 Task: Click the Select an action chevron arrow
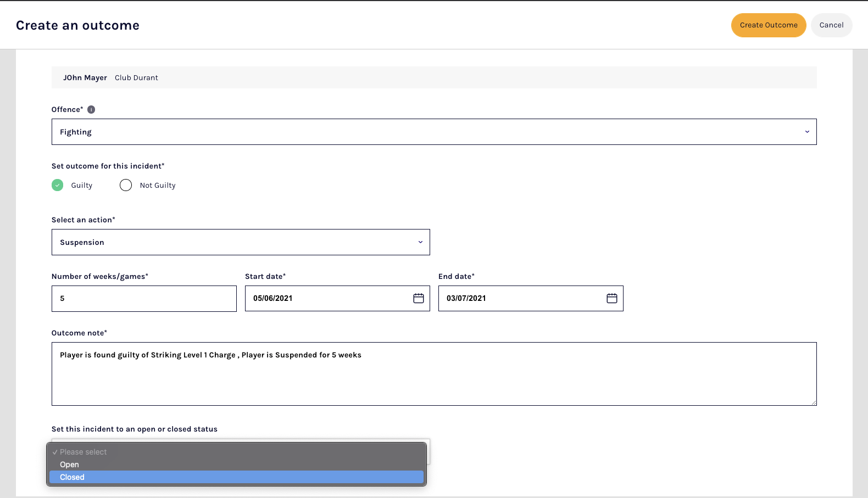pyautogui.click(x=420, y=242)
